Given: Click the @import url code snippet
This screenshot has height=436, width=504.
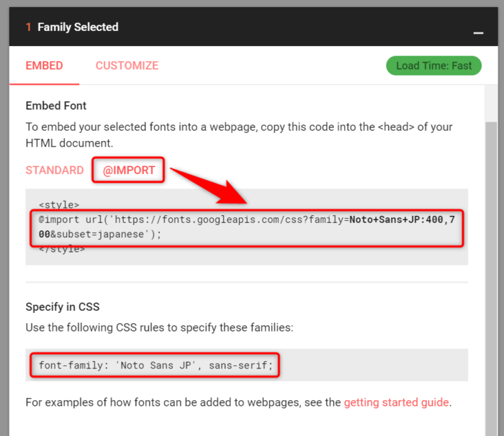Looking at the screenshot, I should pos(246,227).
